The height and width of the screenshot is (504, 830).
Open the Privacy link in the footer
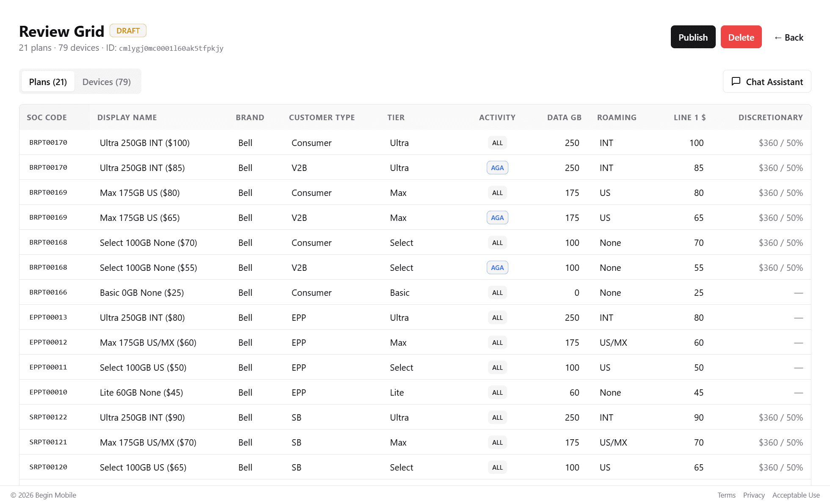click(x=754, y=495)
